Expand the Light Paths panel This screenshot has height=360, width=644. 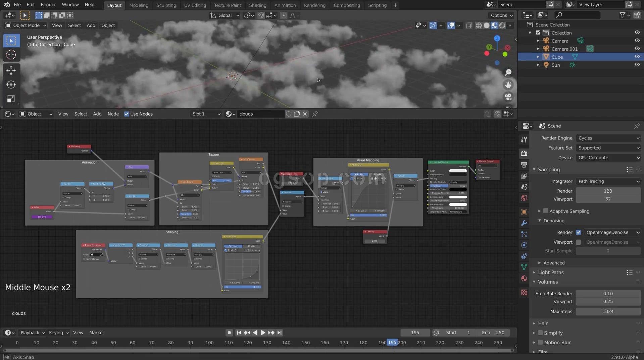(551, 273)
